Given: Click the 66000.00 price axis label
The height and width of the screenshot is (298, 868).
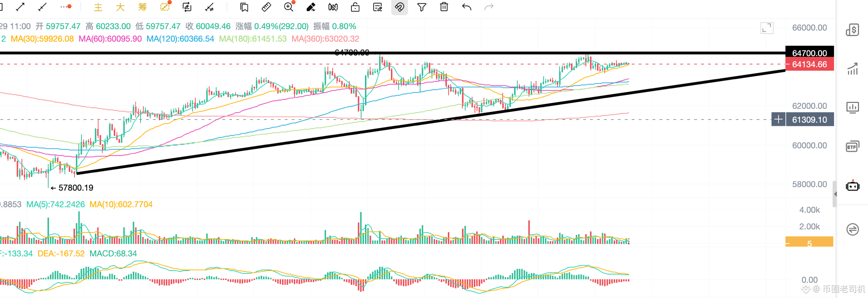Looking at the screenshot, I should 810,28.
